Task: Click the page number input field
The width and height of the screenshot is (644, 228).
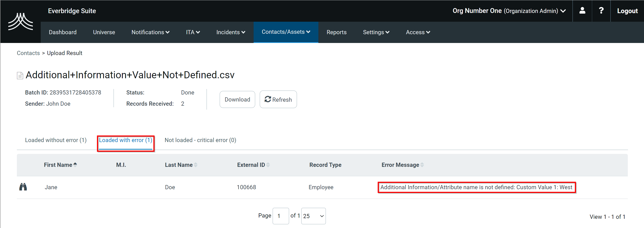Action: (x=281, y=216)
